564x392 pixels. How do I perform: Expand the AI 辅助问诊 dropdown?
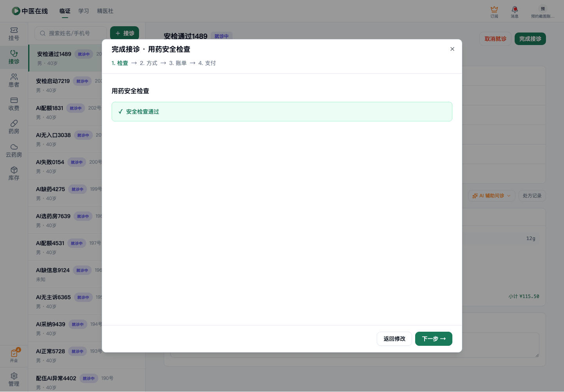click(492, 196)
